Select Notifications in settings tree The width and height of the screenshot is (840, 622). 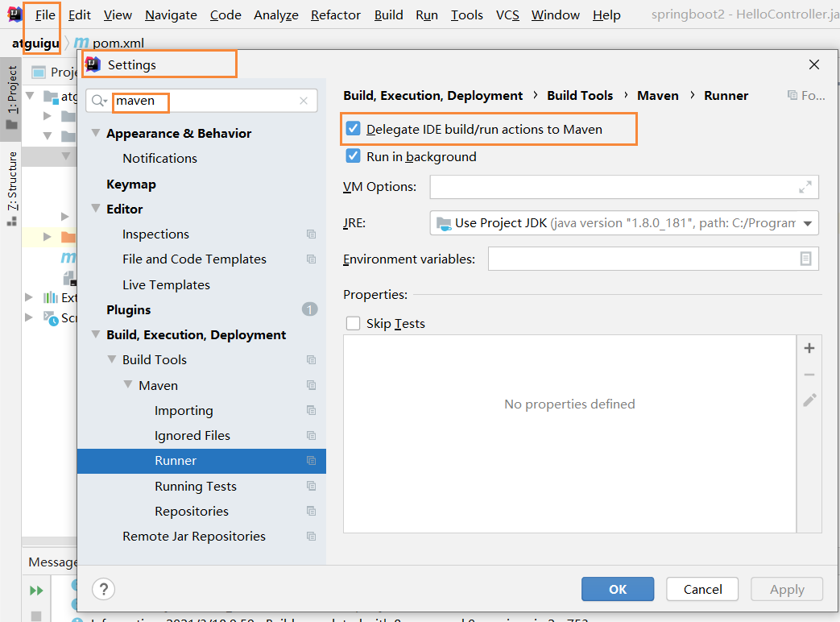pos(159,159)
